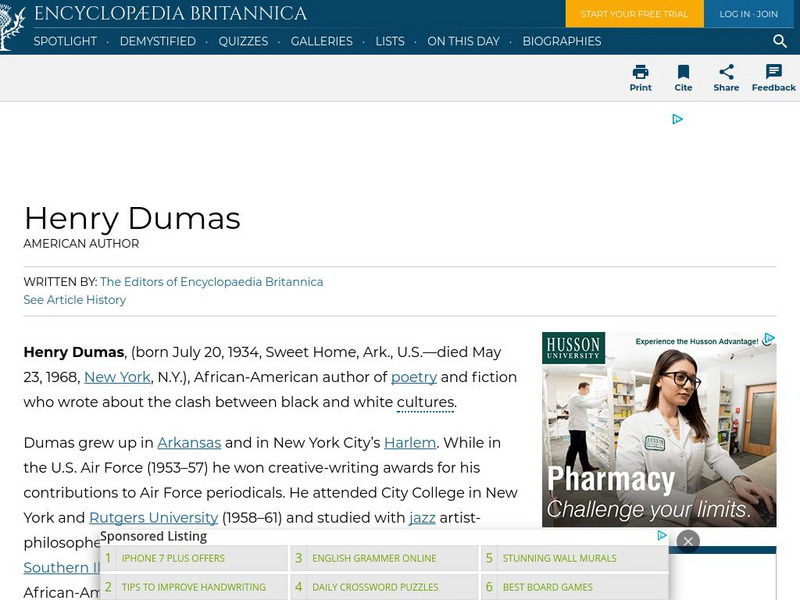Open AdChoices on the top advertisement
This screenshot has width=800, height=600.
click(678, 118)
